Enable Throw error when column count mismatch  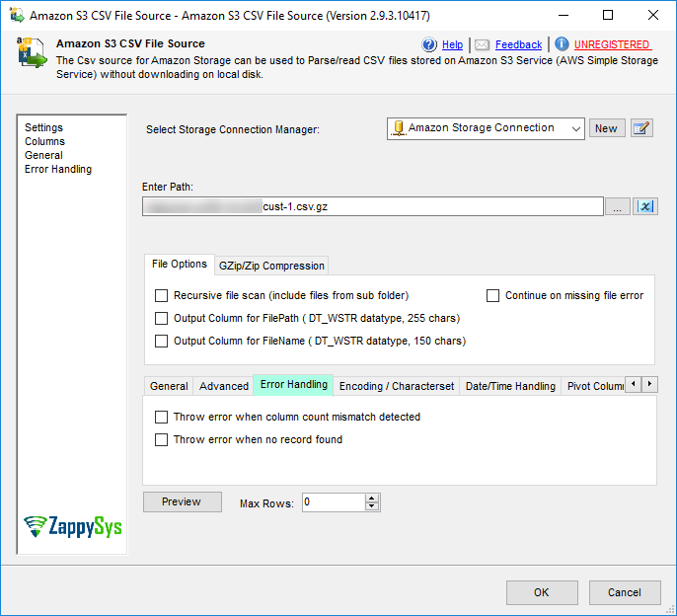(x=161, y=417)
